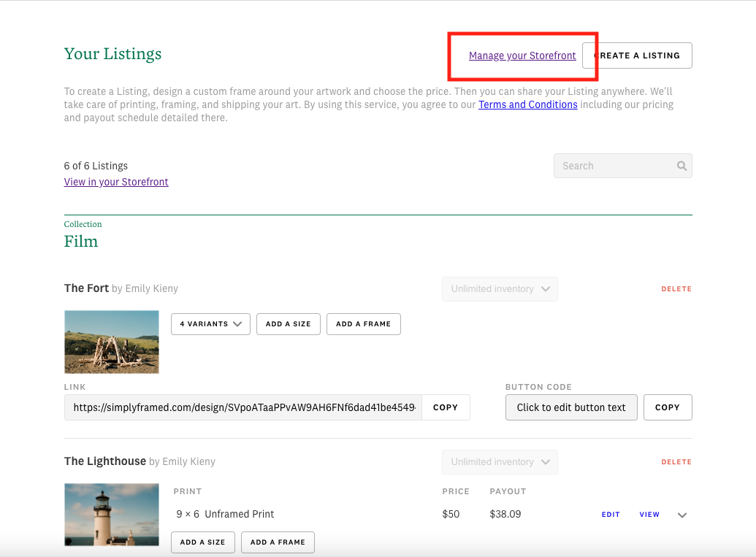This screenshot has width=756, height=557.
Task: Click to edit button text field
Action: click(570, 407)
